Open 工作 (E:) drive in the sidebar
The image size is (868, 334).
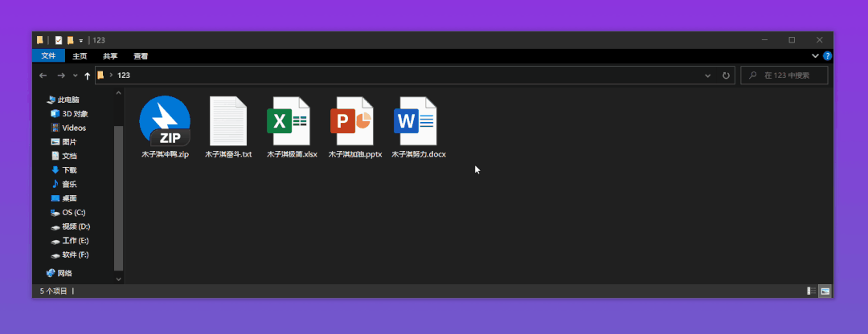click(x=70, y=241)
